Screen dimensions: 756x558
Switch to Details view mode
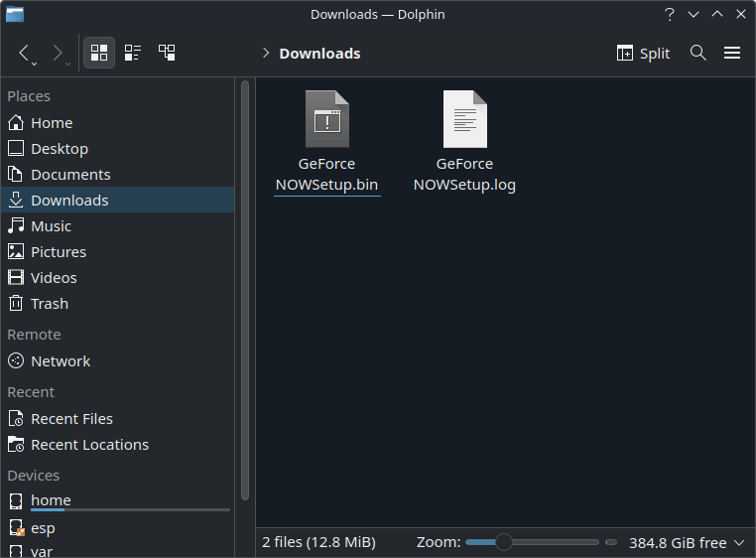[x=167, y=53]
